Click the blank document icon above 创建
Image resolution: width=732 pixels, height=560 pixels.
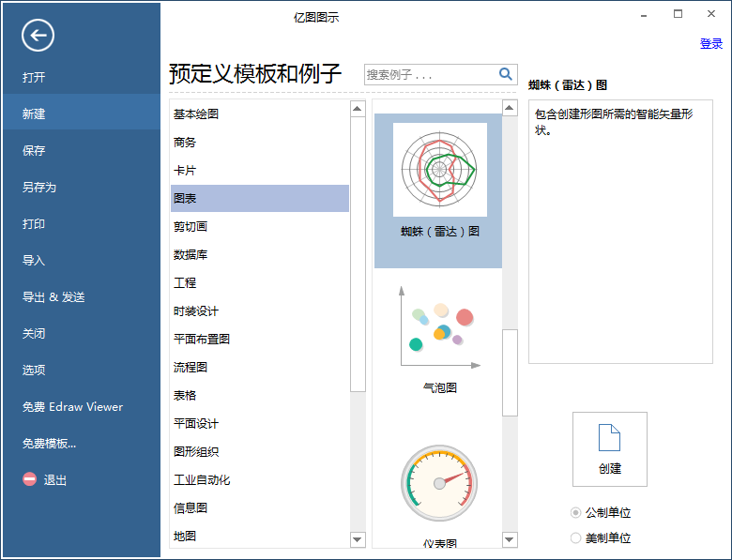609,437
